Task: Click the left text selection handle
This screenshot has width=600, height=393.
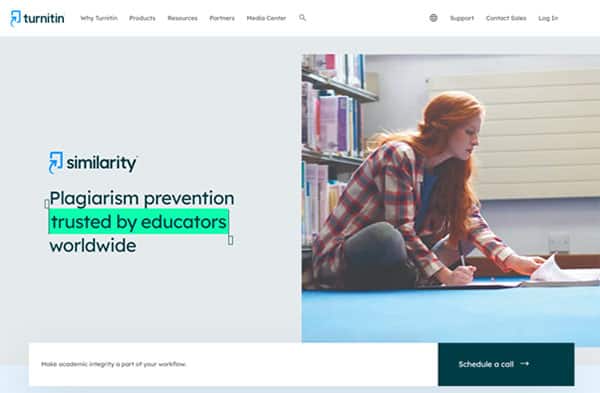Action: [47, 204]
